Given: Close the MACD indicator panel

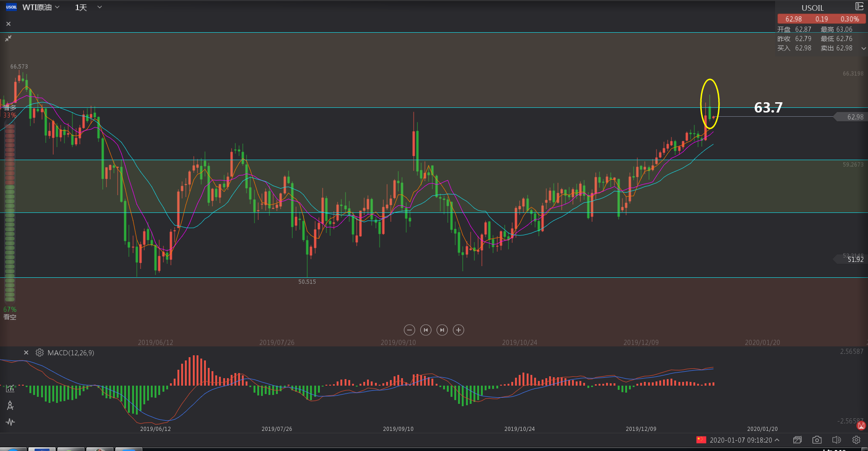Looking at the screenshot, I should (26, 352).
